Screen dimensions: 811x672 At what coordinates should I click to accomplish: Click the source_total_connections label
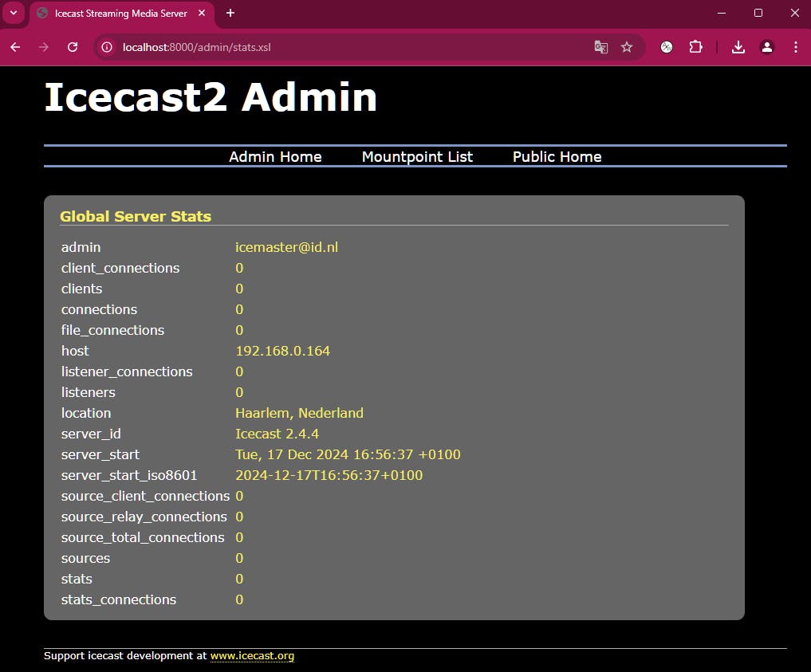pyautogui.click(x=143, y=537)
